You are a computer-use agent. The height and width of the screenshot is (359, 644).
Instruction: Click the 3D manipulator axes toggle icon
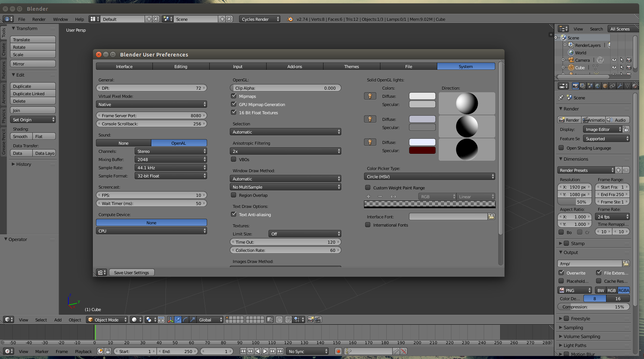[x=170, y=320]
